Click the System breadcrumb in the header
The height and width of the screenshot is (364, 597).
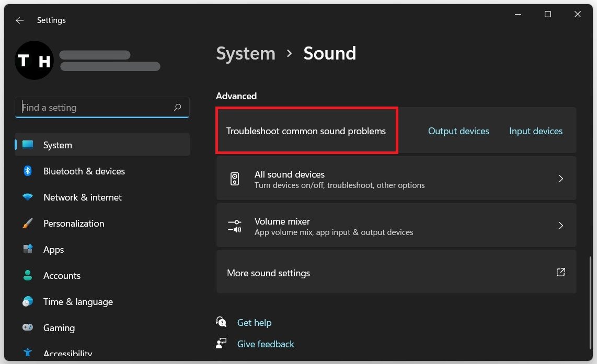(246, 53)
